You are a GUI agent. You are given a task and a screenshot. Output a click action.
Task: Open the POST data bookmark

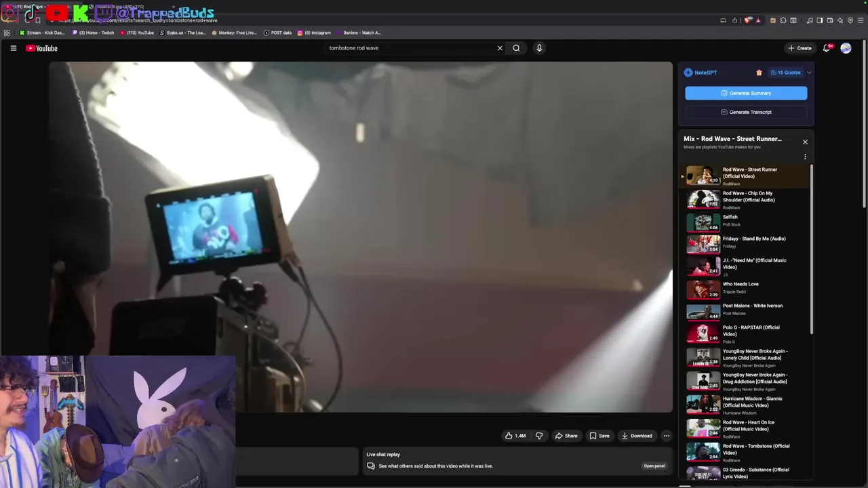[x=277, y=33]
